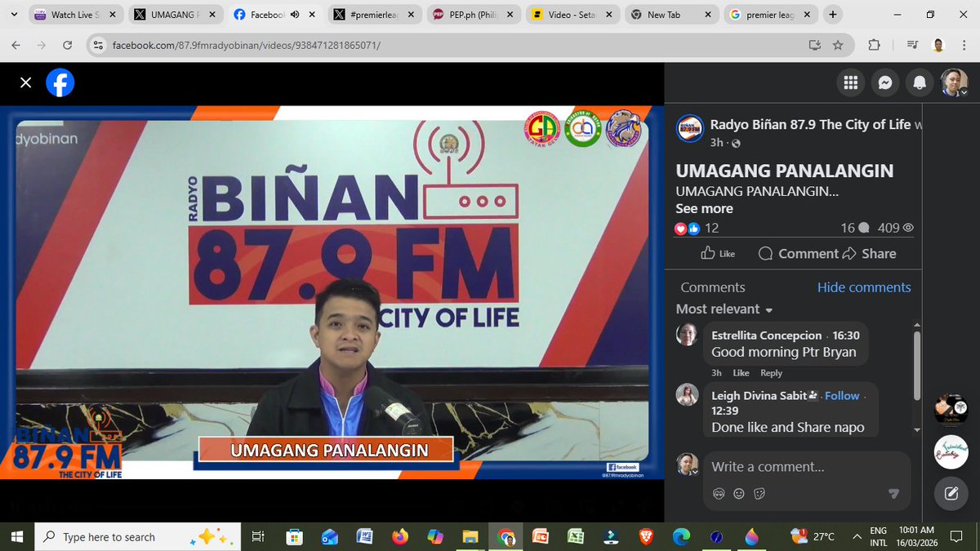Share the Umagang Panalangin video
The width and height of the screenshot is (980, 551).
click(869, 254)
